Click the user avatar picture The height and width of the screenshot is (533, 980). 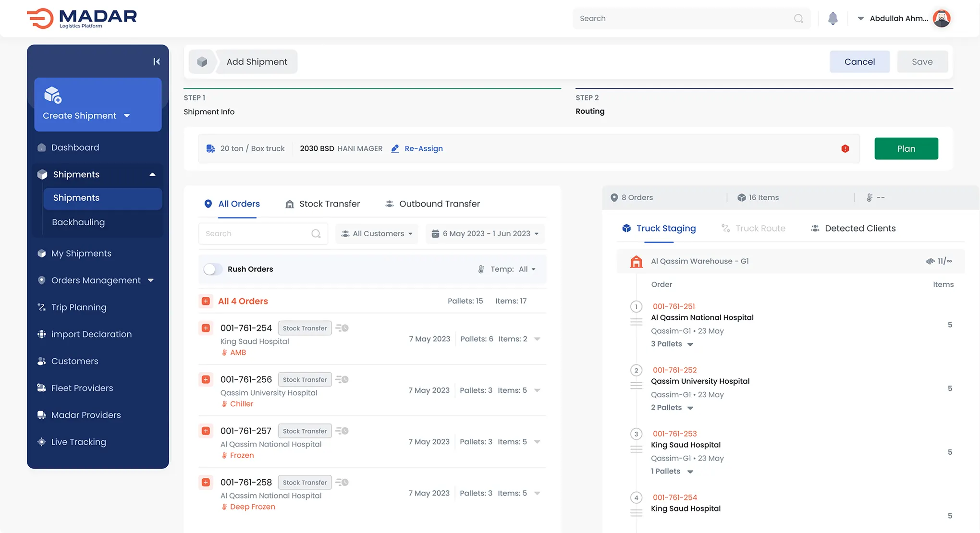942,18
